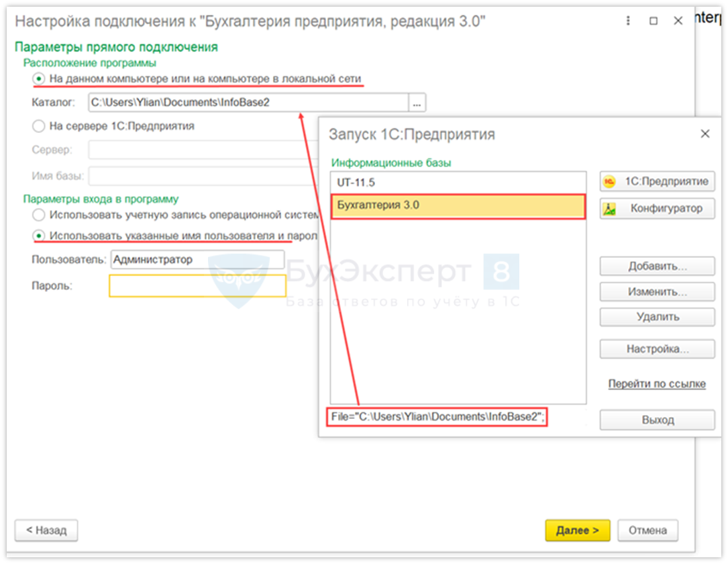Add a new infobase with Добавить...
Viewport: 728px width, 564px height.
[657, 266]
